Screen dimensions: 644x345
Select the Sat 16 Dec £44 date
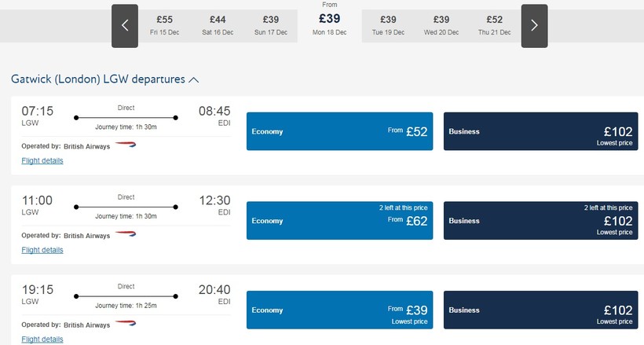tap(218, 25)
